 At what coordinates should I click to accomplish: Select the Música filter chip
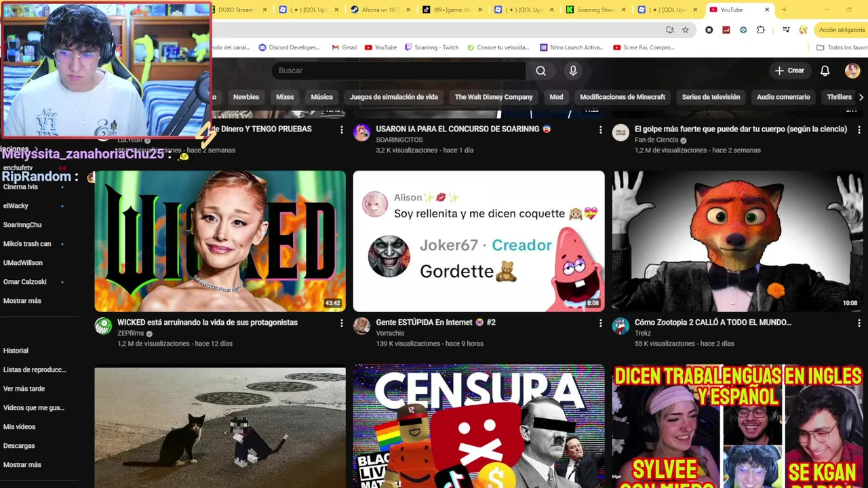coord(322,97)
